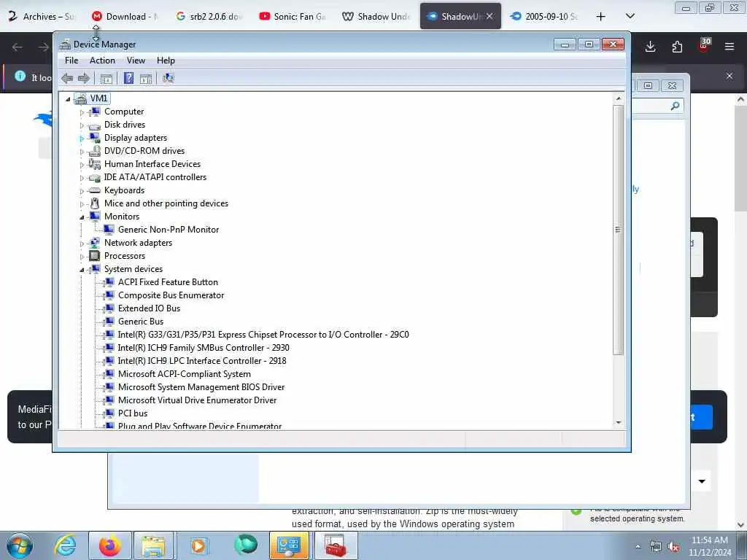Expand the Computer category
Viewport: 747px width, 560px height.
(82, 112)
